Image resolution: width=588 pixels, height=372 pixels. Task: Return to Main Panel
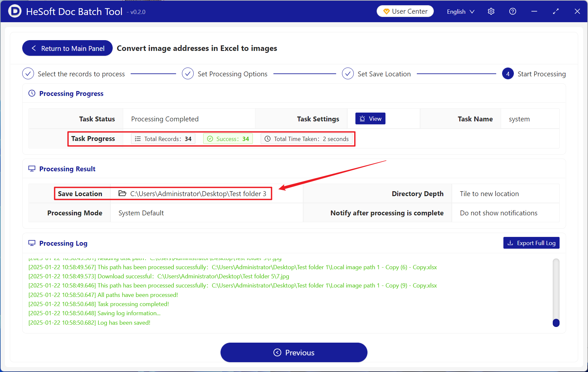[67, 48]
